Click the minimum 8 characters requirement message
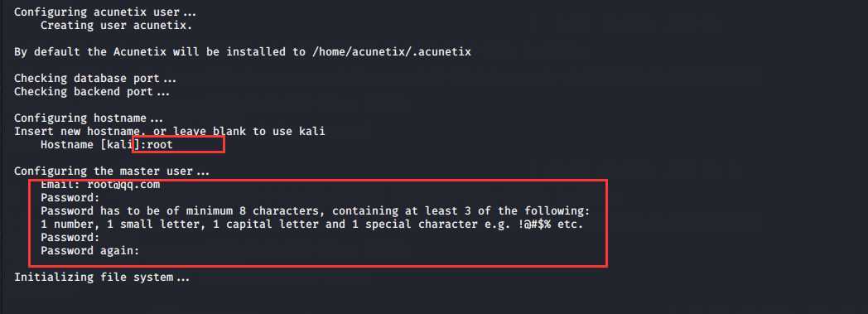 click(316, 211)
